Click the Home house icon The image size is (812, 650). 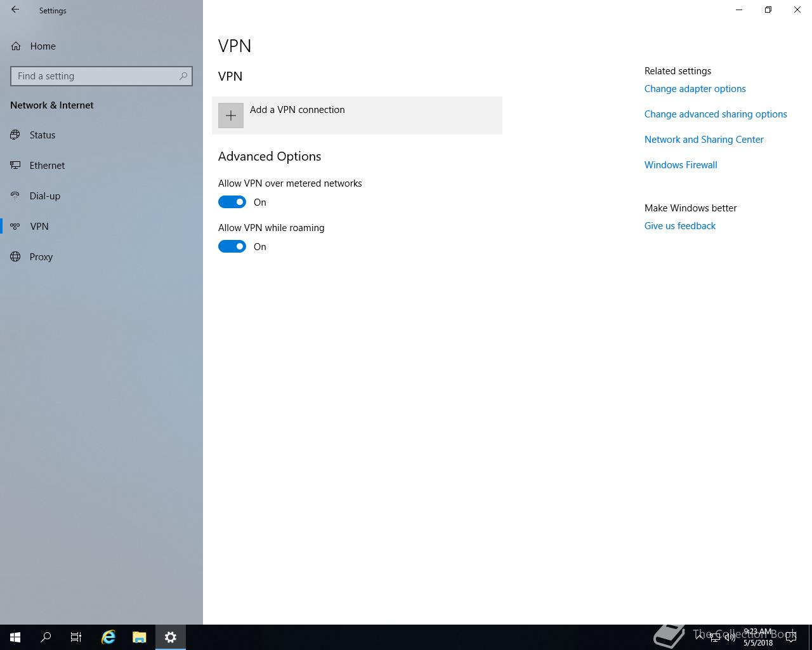[x=16, y=46]
